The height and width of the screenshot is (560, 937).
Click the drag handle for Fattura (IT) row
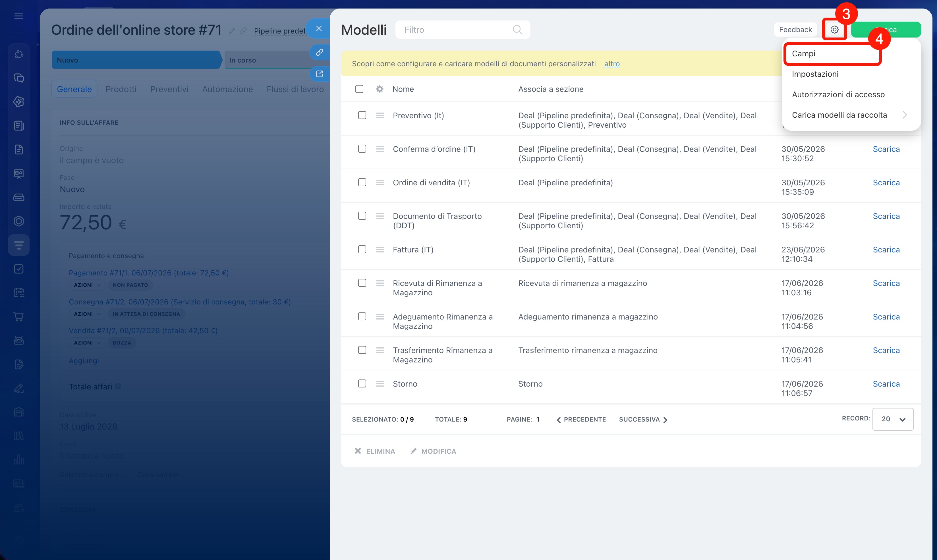point(380,250)
